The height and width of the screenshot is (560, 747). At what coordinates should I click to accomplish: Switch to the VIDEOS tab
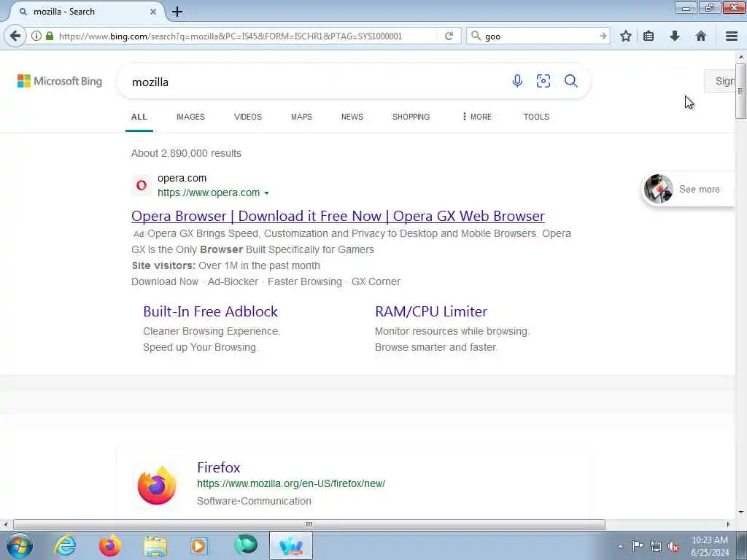[248, 117]
